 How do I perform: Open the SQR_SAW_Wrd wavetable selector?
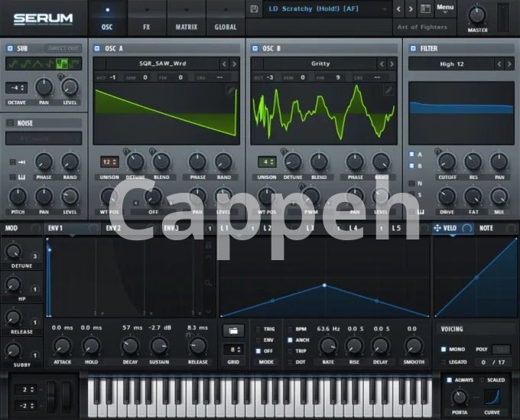tap(156, 64)
